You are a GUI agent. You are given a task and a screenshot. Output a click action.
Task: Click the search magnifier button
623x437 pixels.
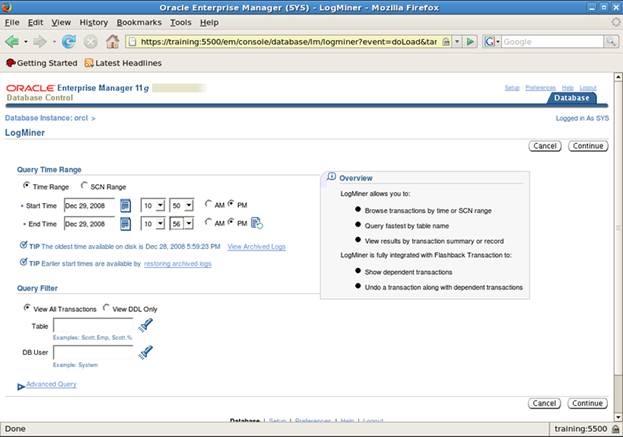point(611,41)
